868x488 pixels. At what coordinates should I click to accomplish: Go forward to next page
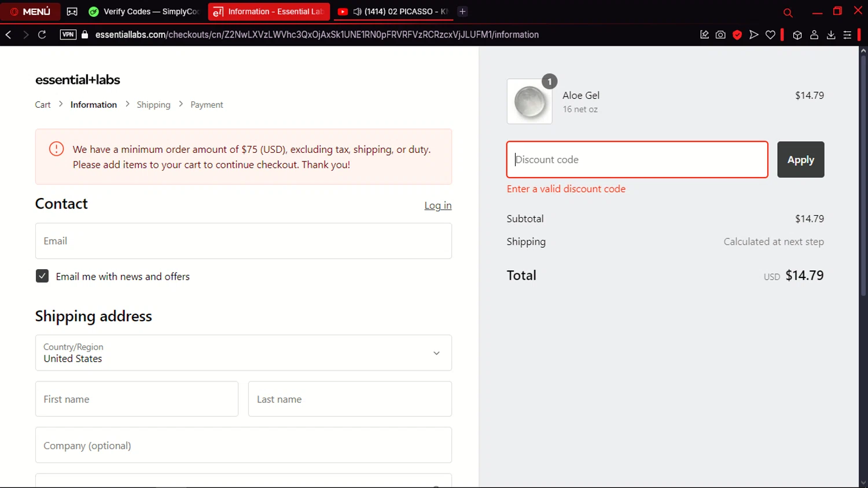(25, 35)
